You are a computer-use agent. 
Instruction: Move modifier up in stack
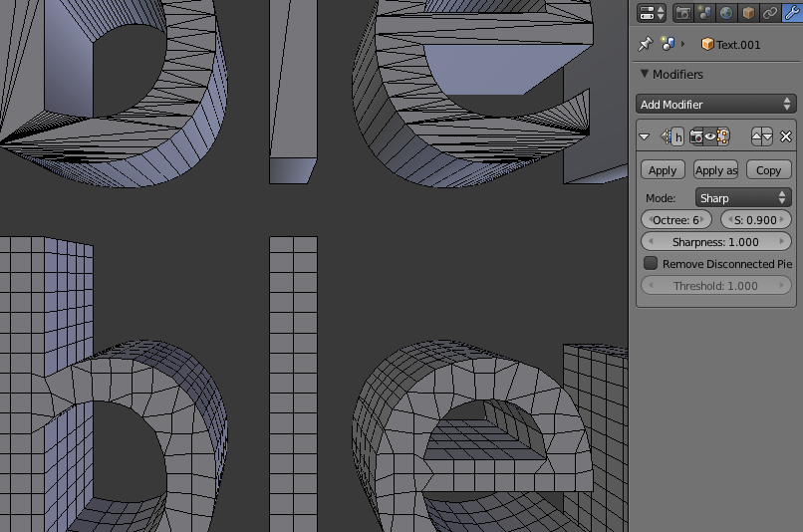[x=756, y=136]
